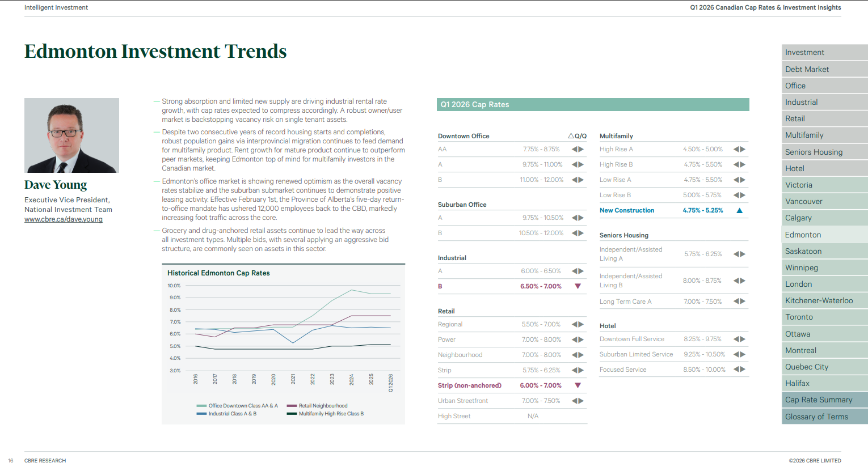Open the Seniors Housing tab
The width and height of the screenshot is (868, 467).
tap(825, 152)
